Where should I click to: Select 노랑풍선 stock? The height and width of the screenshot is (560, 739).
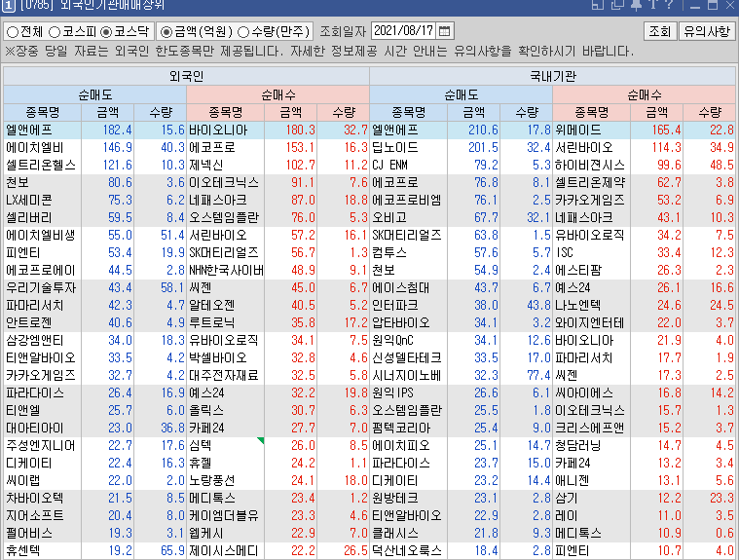(212, 480)
